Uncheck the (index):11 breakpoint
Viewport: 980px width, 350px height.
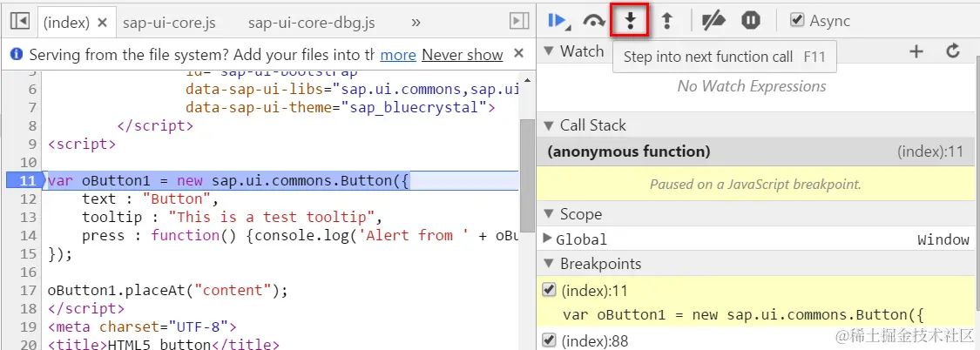coord(549,289)
